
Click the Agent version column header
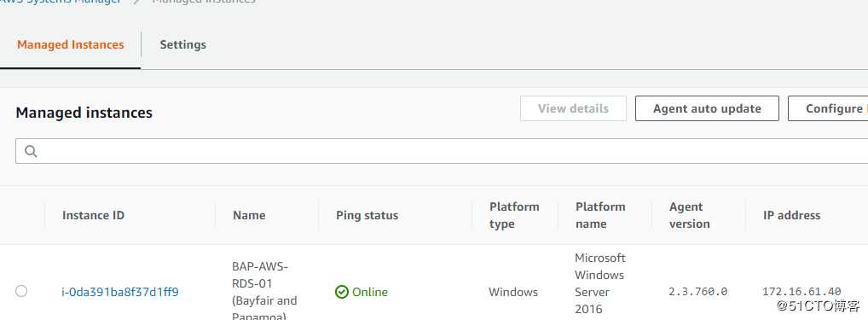point(689,215)
